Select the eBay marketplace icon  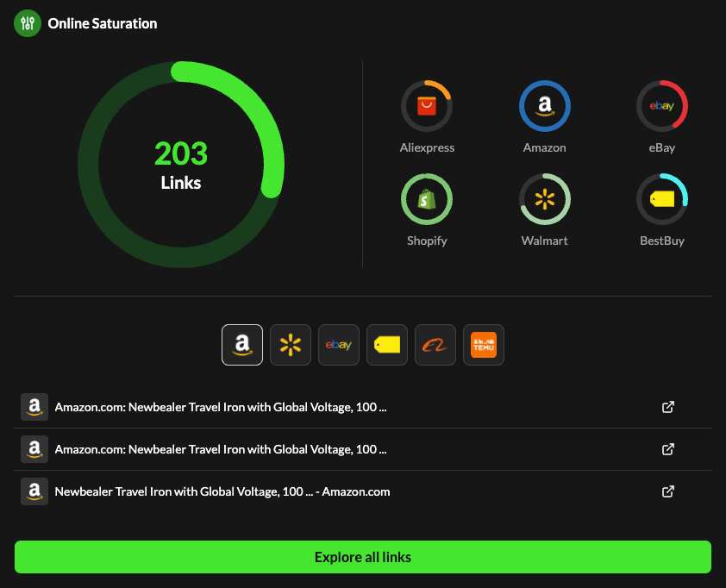click(661, 105)
